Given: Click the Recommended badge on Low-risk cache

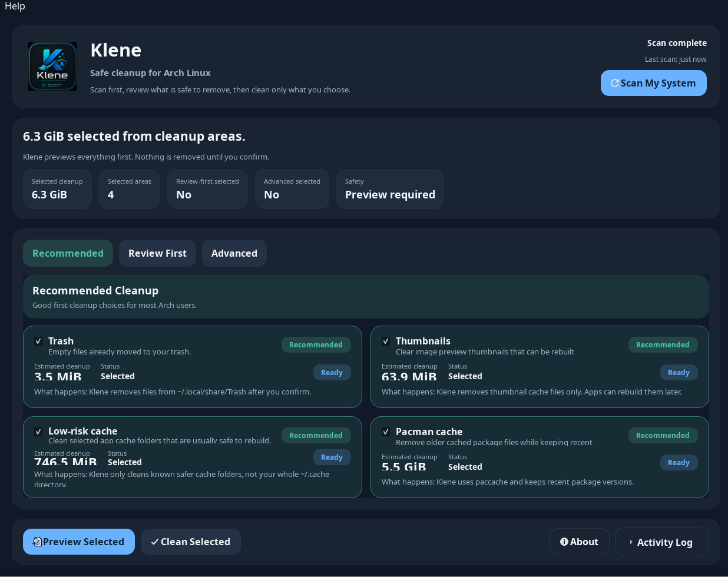Looking at the screenshot, I should (x=316, y=435).
